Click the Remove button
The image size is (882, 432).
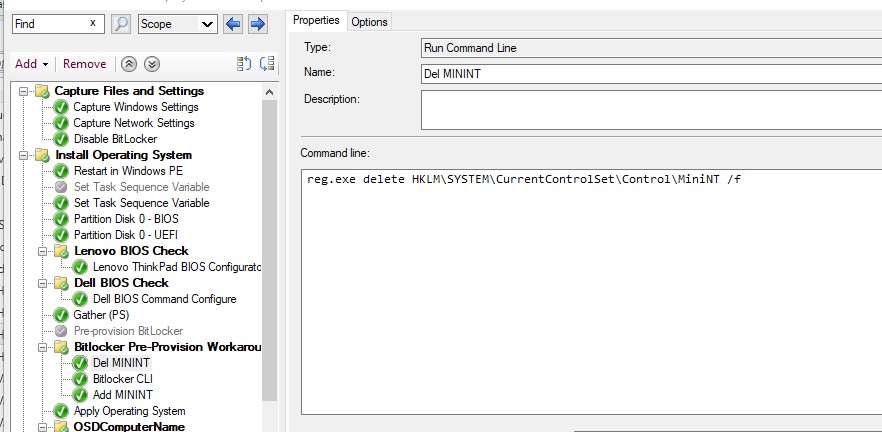tap(84, 64)
